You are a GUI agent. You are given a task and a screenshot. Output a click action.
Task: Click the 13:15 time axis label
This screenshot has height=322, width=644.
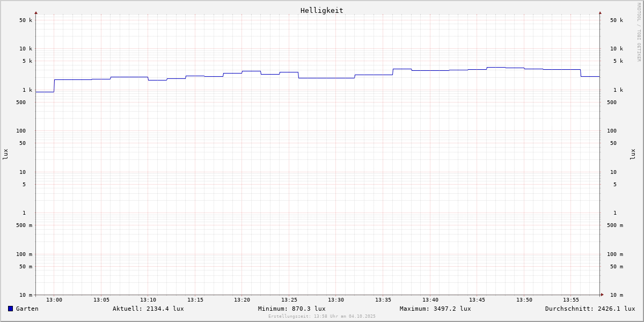point(195,300)
